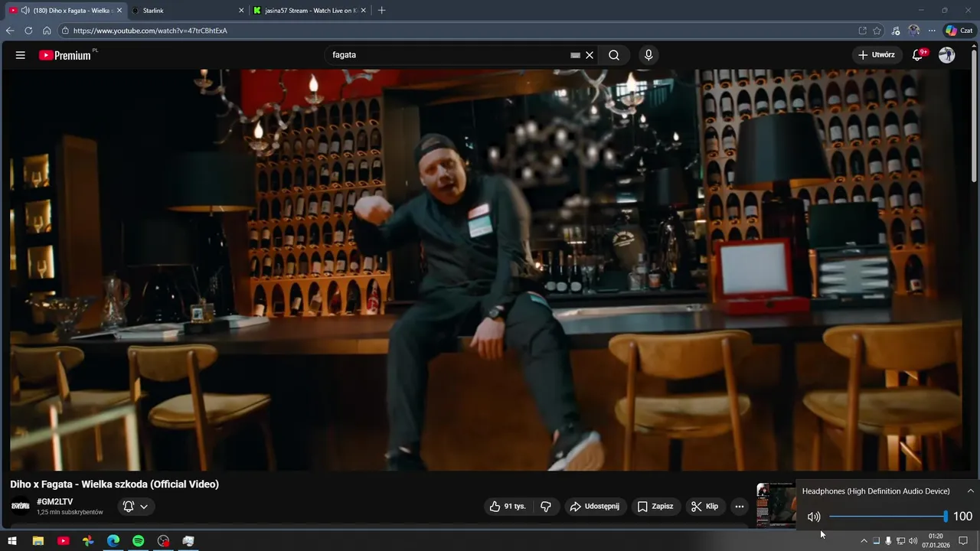The height and width of the screenshot is (551, 980).
Task: Reload the page
Action: click(x=28, y=31)
